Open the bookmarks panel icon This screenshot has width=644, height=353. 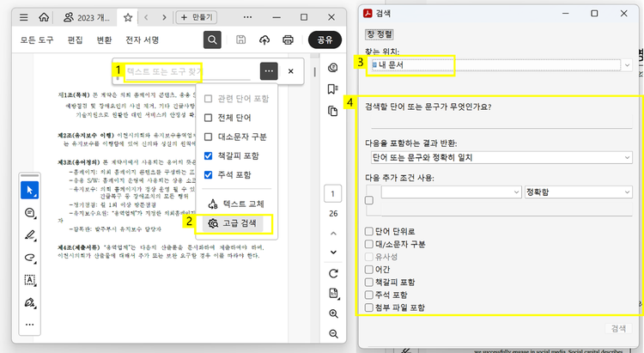pyautogui.click(x=333, y=89)
